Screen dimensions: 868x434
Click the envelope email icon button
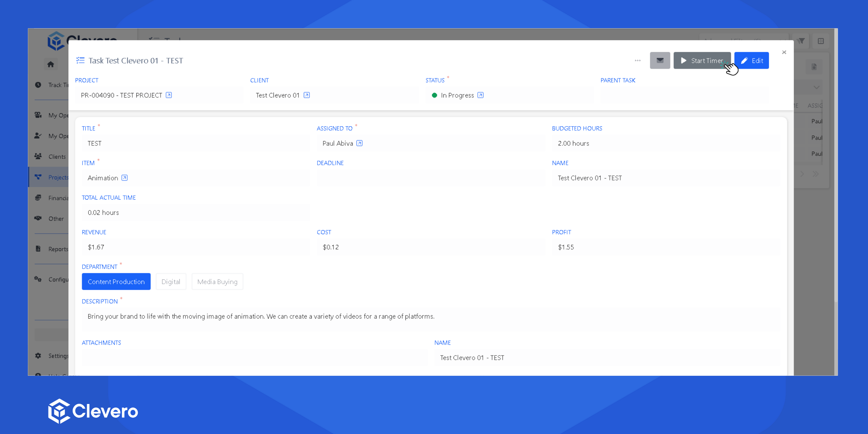pyautogui.click(x=660, y=60)
